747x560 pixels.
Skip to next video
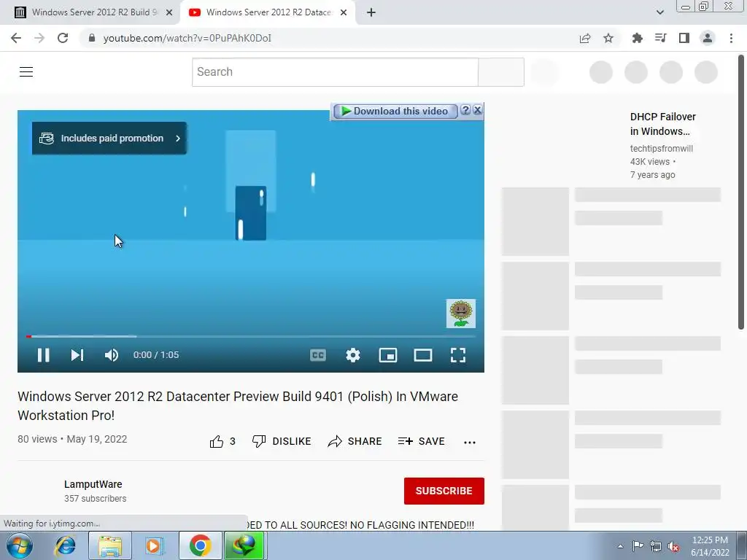pyautogui.click(x=77, y=355)
